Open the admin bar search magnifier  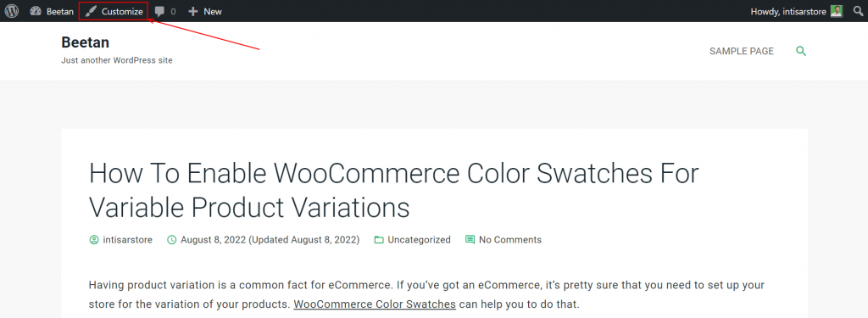(x=858, y=11)
